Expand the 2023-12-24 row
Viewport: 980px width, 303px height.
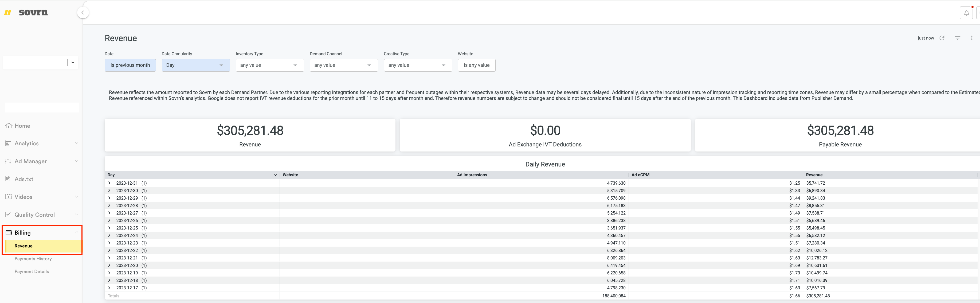(x=109, y=236)
